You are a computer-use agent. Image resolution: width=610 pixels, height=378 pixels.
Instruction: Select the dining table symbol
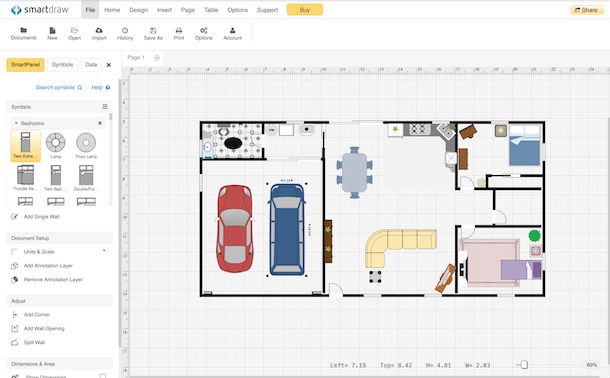point(354,172)
